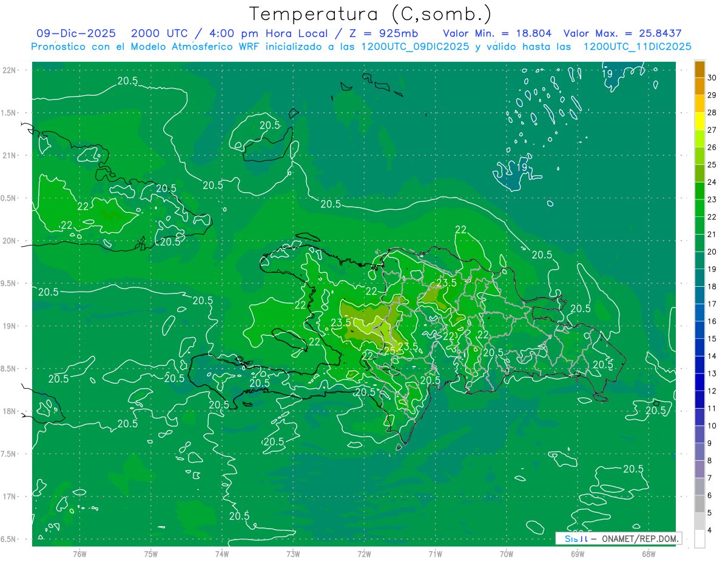728x562 pixels.
Task: Click the "19N" latitude axis label
Action: tap(10, 326)
